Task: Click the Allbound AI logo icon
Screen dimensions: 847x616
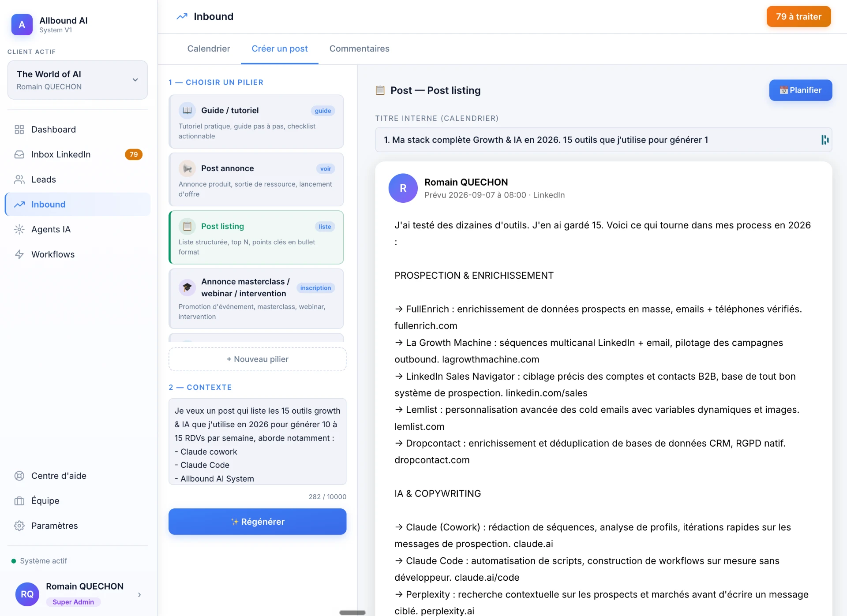Action: point(22,25)
